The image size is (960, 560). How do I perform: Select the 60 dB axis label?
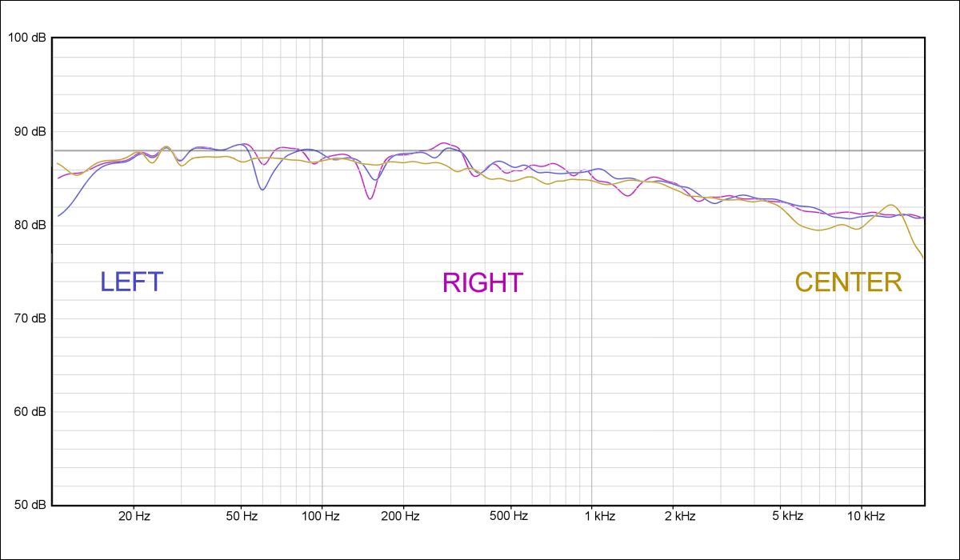point(30,412)
